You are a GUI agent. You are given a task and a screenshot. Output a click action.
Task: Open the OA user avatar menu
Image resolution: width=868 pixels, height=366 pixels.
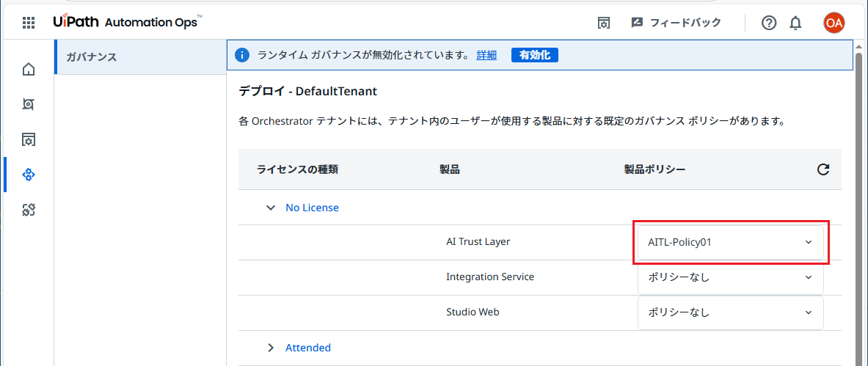pos(834,23)
